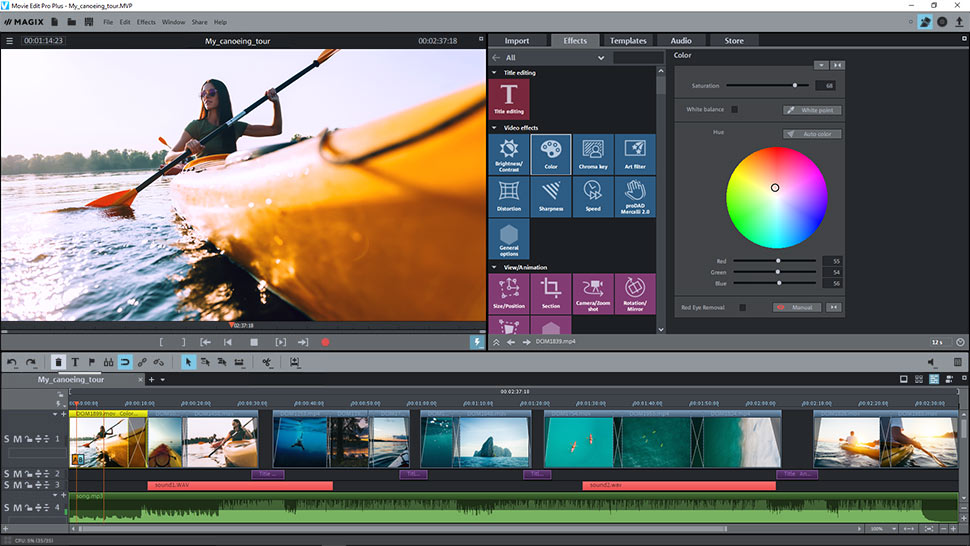Switch to the Templates tab

[x=628, y=41]
